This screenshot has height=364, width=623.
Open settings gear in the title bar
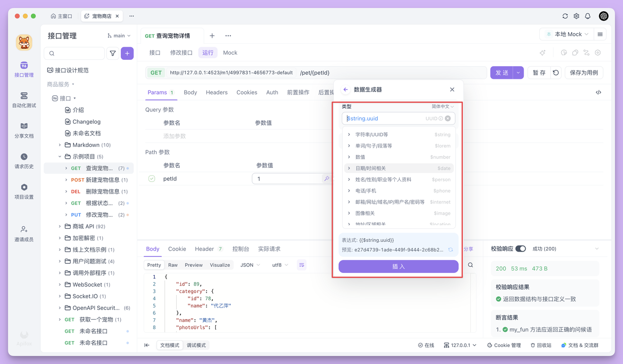coord(576,16)
